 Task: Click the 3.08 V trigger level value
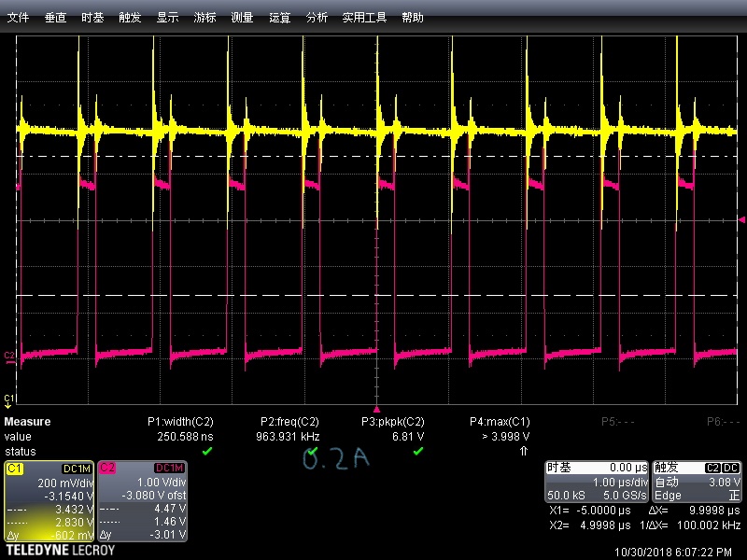click(x=725, y=483)
